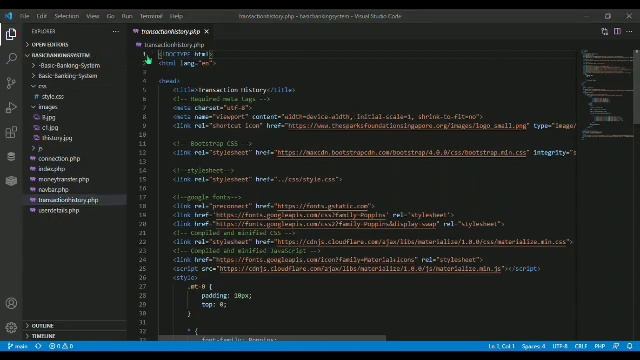Image resolution: width=640 pixels, height=360 pixels.
Task: Open cl.jpg image file
Action: tap(74, 128)
